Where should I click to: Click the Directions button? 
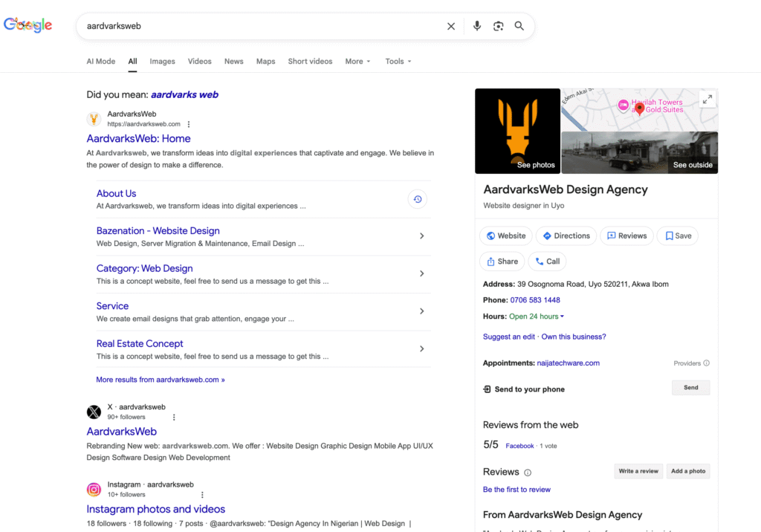pyautogui.click(x=566, y=236)
